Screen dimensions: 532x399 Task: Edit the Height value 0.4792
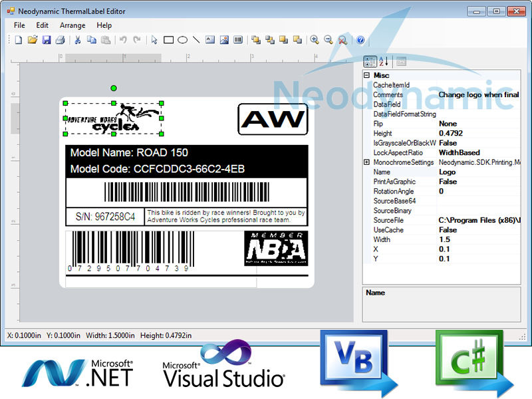478,133
